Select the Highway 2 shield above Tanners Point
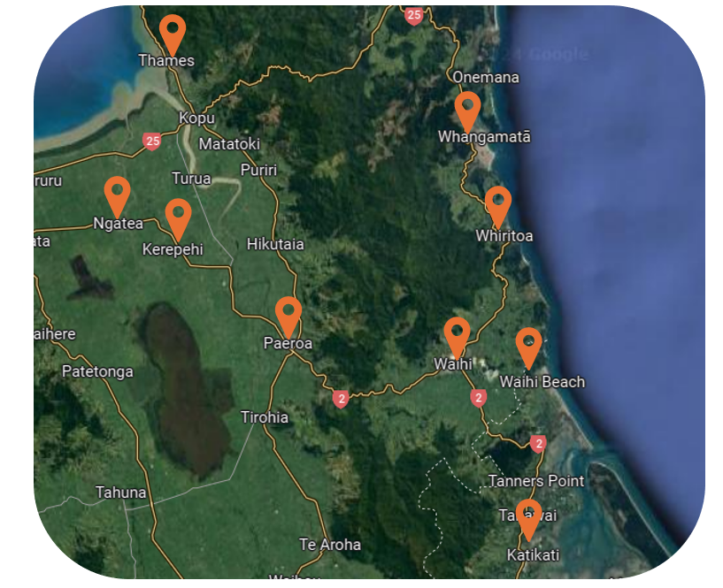Viewport: 723px width, 588px height. point(538,444)
